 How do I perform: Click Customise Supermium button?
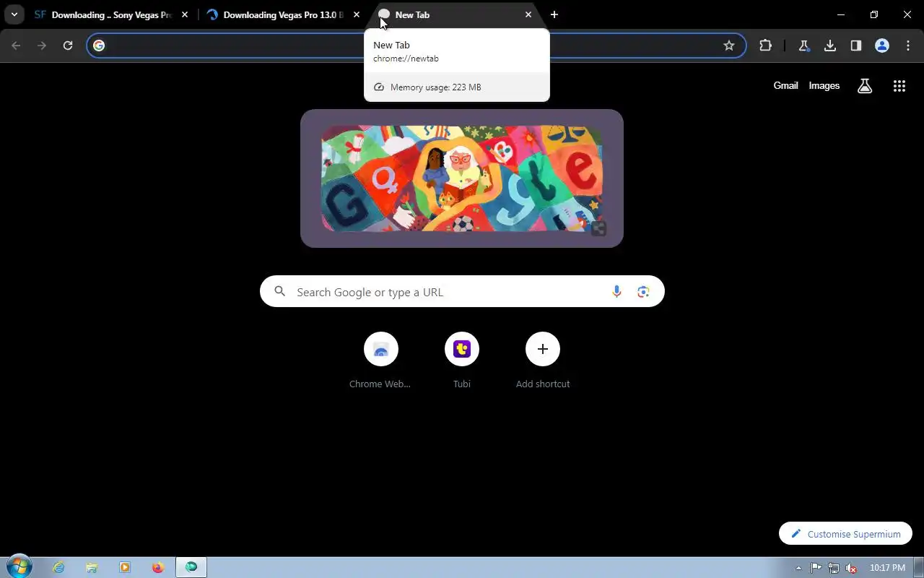point(845,534)
